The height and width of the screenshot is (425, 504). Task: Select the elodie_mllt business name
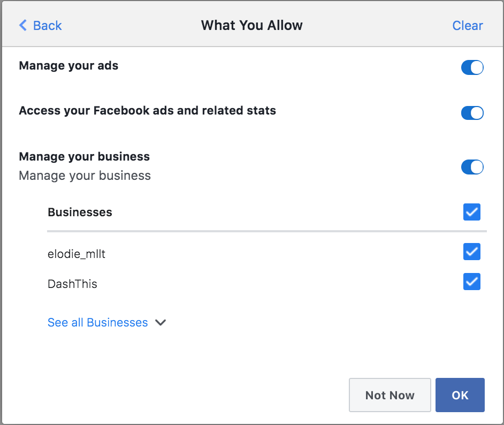point(77,254)
